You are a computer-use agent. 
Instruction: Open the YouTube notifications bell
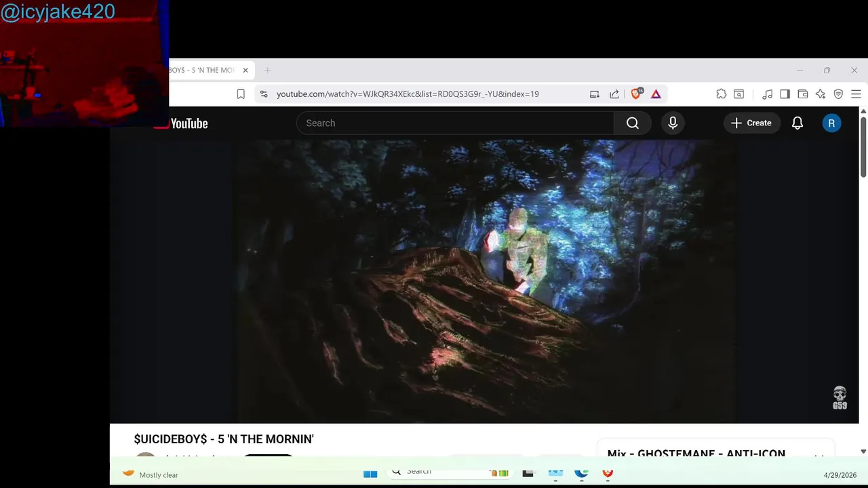tap(797, 123)
